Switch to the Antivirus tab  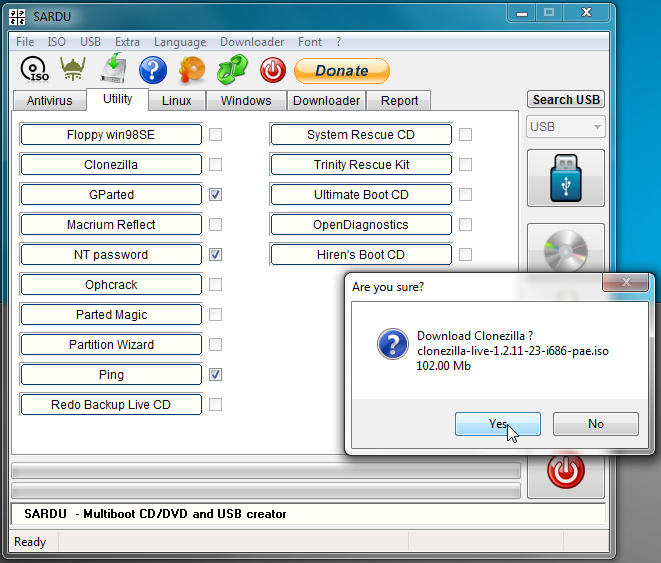pos(50,101)
